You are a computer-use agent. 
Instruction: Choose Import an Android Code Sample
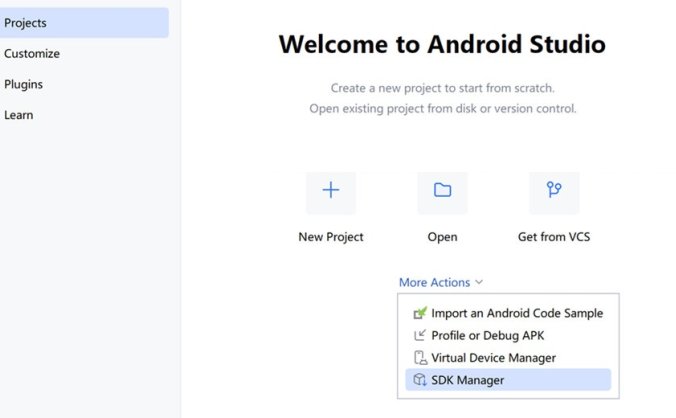pyautogui.click(x=508, y=313)
